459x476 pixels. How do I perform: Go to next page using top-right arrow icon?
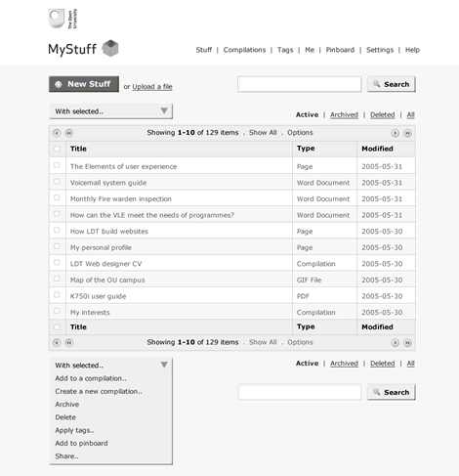tap(395, 133)
